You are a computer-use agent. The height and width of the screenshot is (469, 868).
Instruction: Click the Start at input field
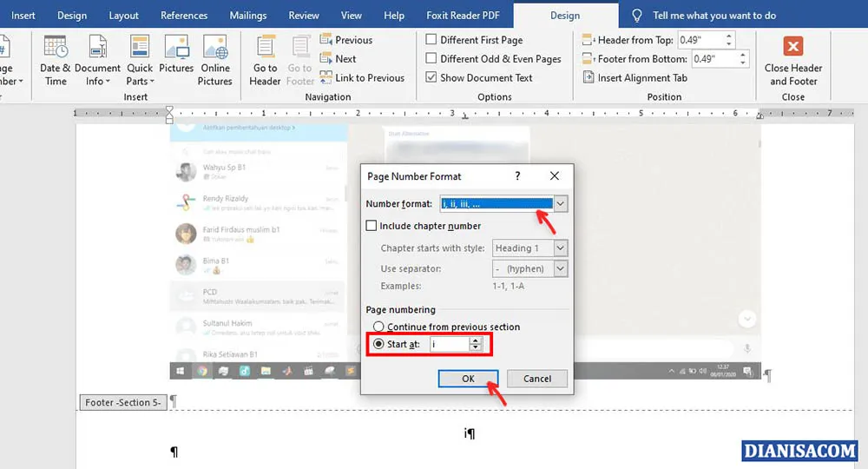pos(449,345)
